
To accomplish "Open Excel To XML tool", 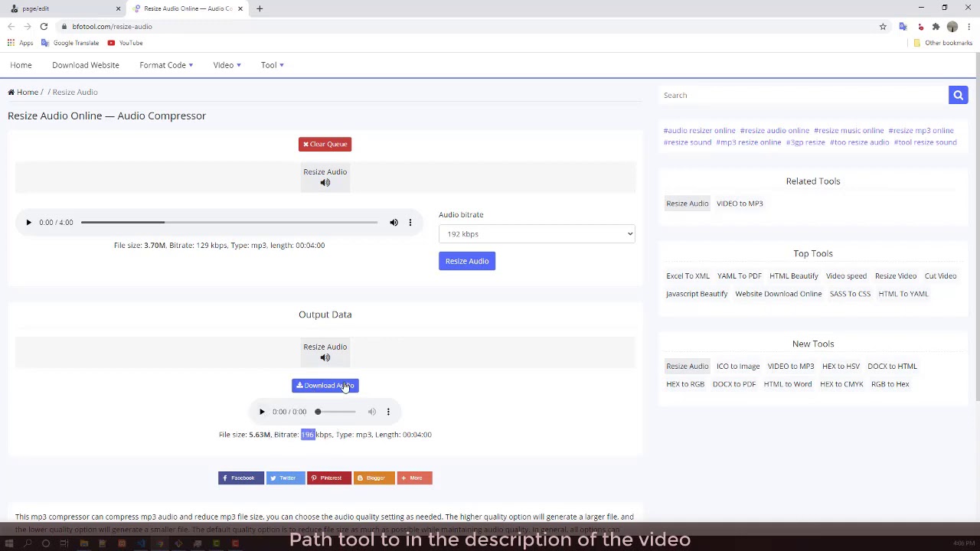I will 688,276.
